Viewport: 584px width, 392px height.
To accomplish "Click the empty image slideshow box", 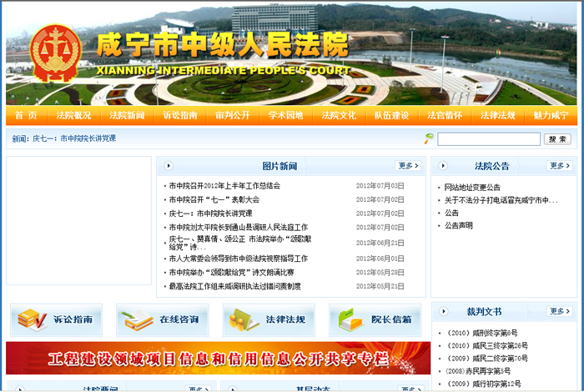I will click(78, 220).
